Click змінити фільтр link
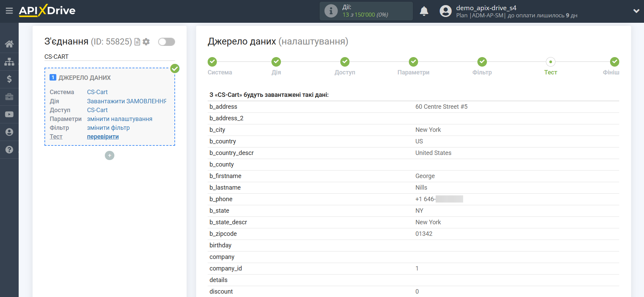The image size is (644, 297). [108, 128]
